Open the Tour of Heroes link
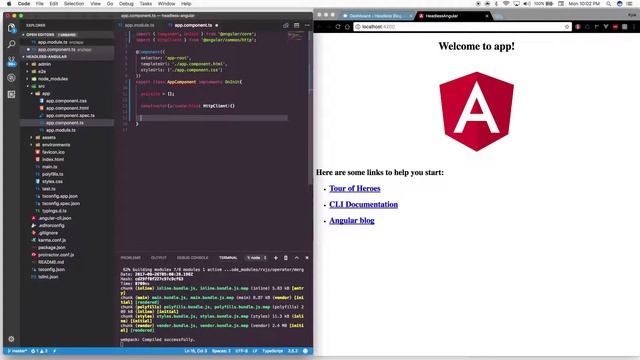The height and width of the screenshot is (360, 640). tap(355, 189)
